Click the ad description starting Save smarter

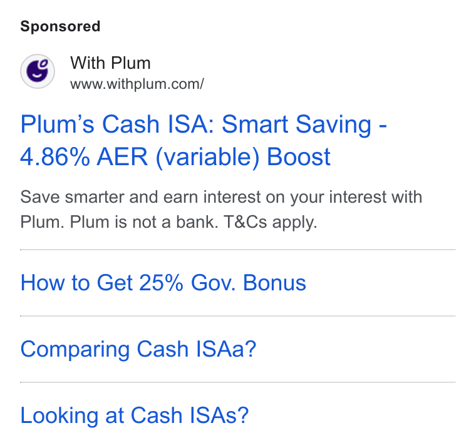[x=221, y=209]
